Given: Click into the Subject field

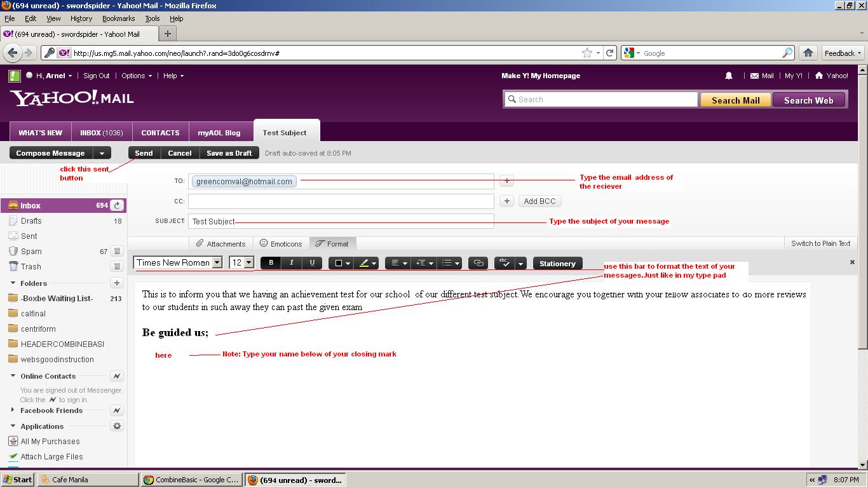Looking at the screenshot, I should (341, 221).
